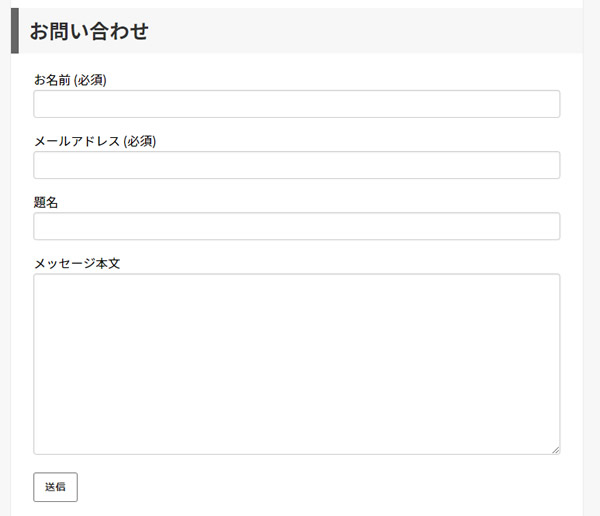Click the メッセージ本文 label text

point(77,264)
